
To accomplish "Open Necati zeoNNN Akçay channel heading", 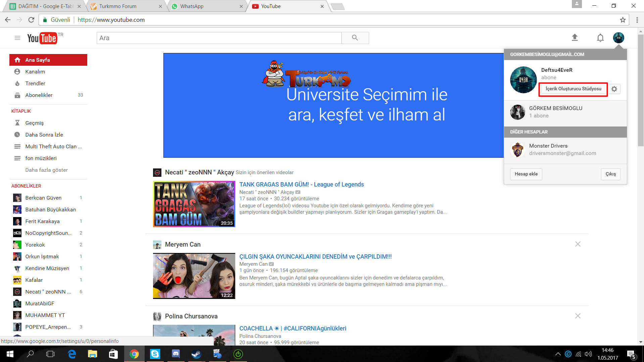I will point(199,172).
